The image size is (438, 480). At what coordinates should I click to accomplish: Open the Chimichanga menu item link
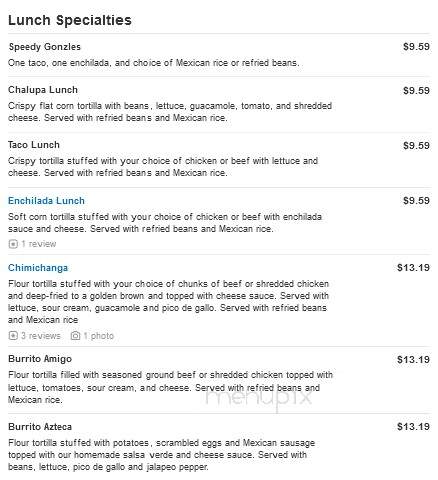[38, 268]
